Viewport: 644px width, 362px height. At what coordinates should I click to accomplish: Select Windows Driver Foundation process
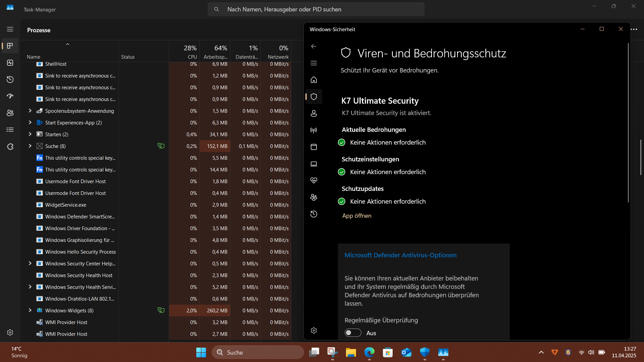pyautogui.click(x=156, y=228)
